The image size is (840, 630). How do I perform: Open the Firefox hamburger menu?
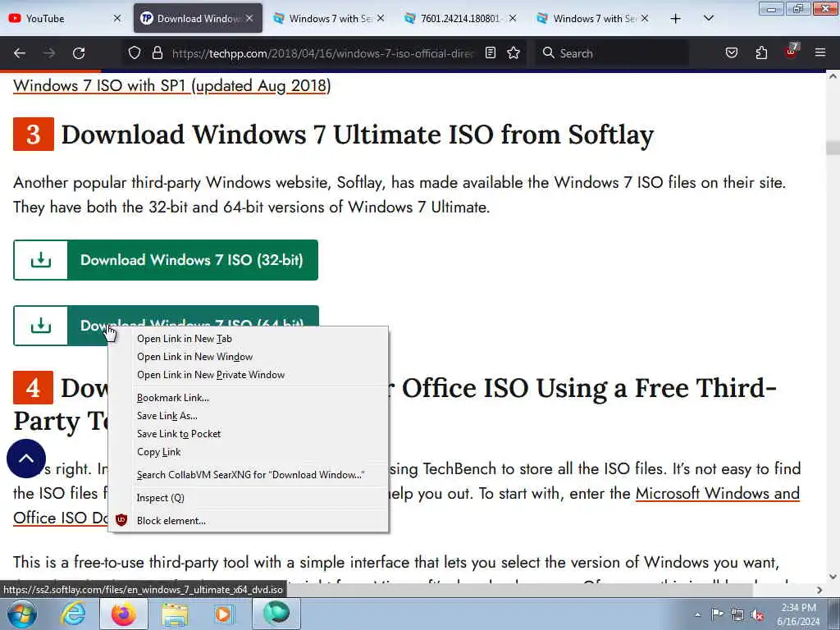[820, 53]
